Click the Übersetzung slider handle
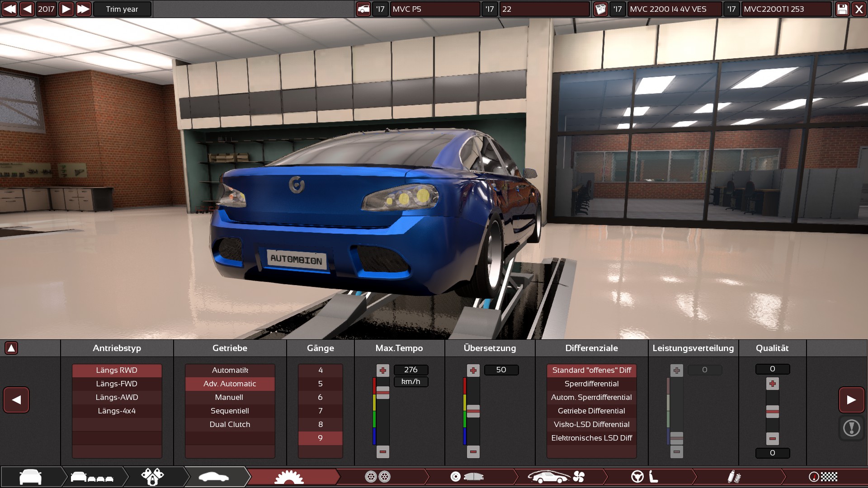Image resolution: width=868 pixels, height=488 pixels. tap(473, 411)
